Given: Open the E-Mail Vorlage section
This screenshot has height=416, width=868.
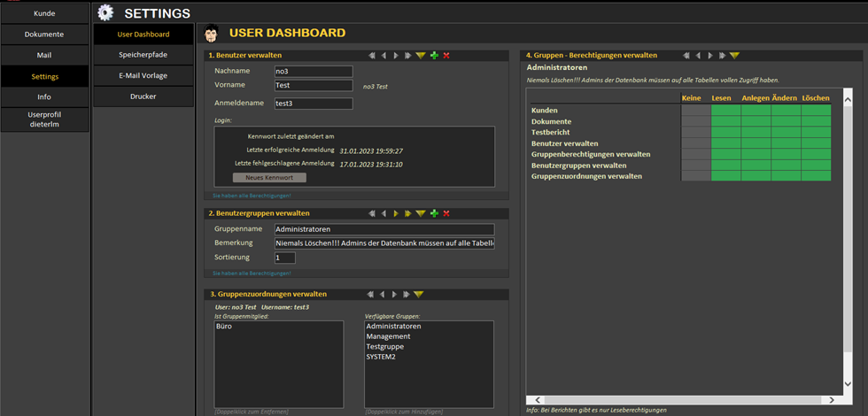Looking at the screenshot, I should point(143,75).
